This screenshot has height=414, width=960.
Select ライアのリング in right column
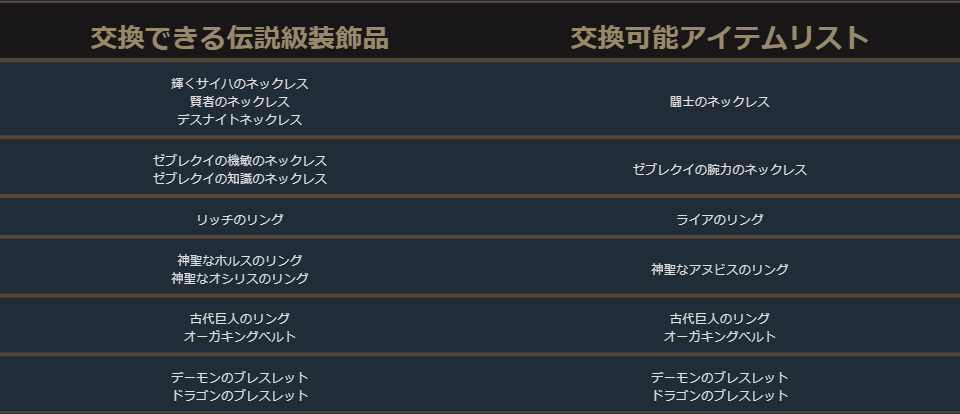(719, 220)
